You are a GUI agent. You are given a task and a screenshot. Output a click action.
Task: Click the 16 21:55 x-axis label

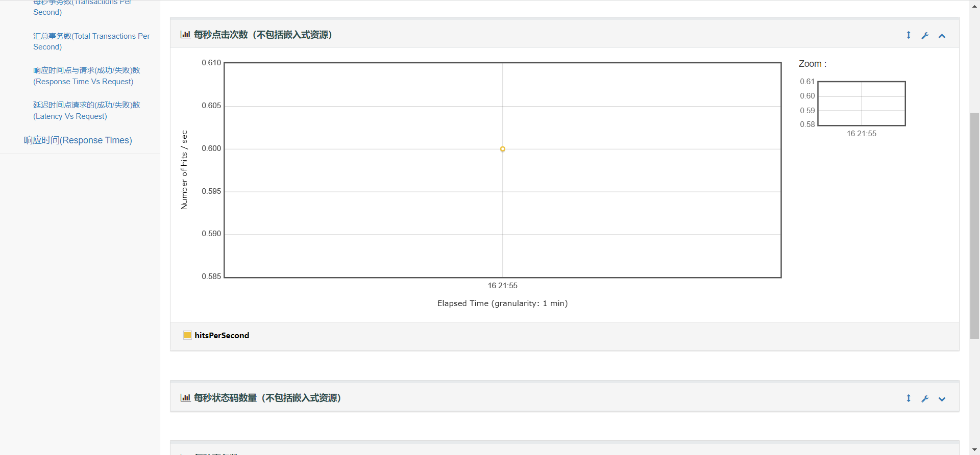click(503, 286)
